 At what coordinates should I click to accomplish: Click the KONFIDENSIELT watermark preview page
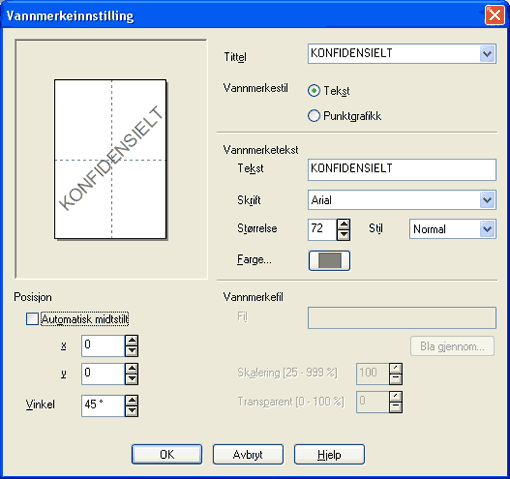pyautogui.click(x=110, y=159)
